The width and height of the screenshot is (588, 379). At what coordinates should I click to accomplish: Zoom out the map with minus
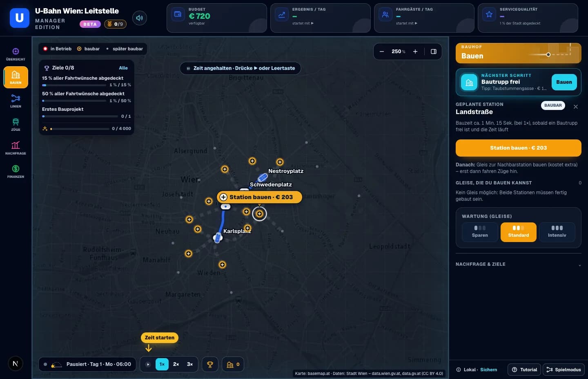point(382,52)
